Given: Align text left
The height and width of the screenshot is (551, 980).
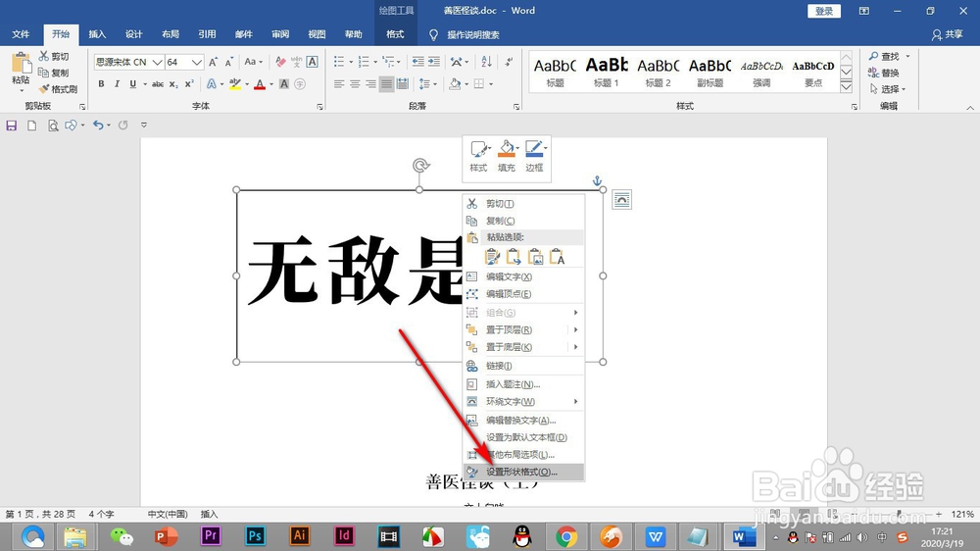Looking at the screenshot, I should point(339,83).
